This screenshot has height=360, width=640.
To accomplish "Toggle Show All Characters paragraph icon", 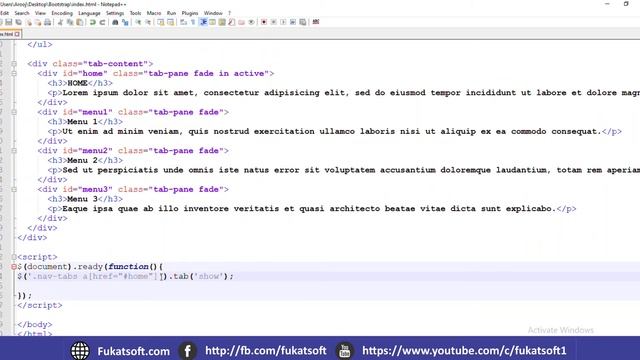I will click(193, 22).
